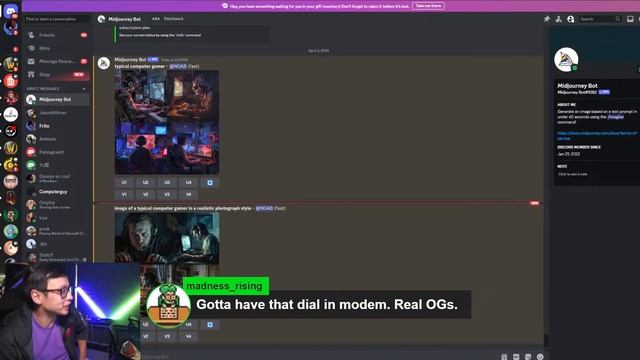Screen dimensions: 640x360
Task: Click the magnifier icon in search box
Action: 618,19
